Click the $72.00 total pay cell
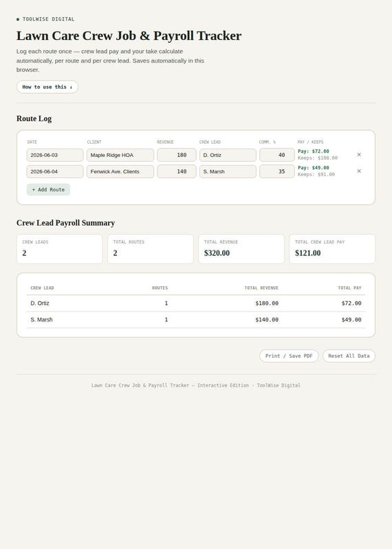 (351, 303)
